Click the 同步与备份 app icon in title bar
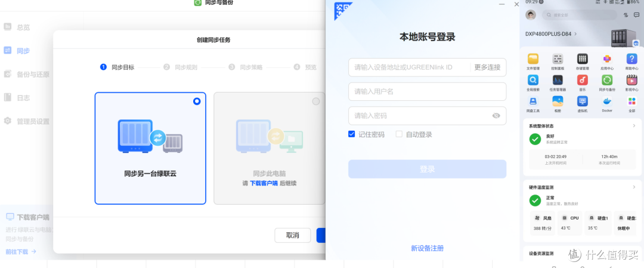Image resolution: width=644 pixels, height=268 pixels. 197,2
